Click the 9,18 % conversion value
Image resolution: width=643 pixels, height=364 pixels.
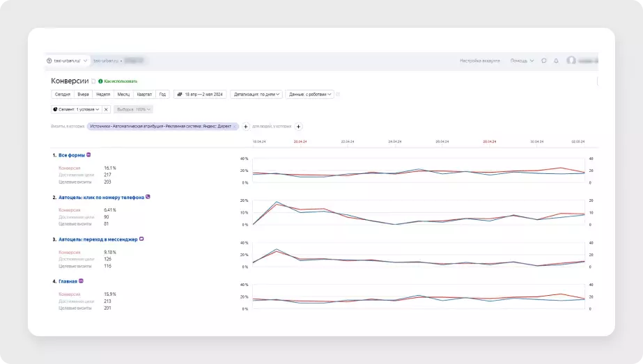pyautogui.click(x=110, y=253)
